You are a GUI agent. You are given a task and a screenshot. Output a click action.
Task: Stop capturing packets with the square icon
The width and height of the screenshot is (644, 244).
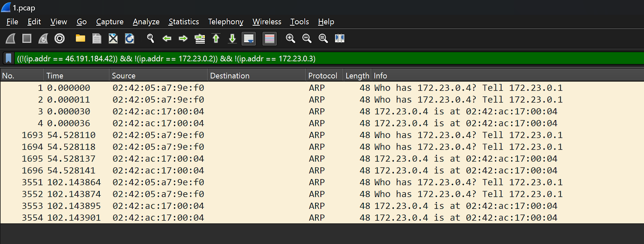[27, 38]
